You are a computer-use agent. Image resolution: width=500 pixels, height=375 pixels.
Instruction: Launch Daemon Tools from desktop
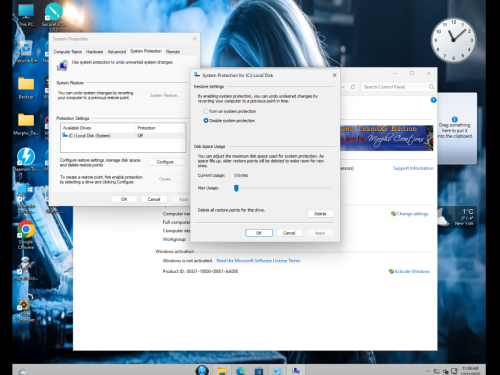[x=26, y=159]
